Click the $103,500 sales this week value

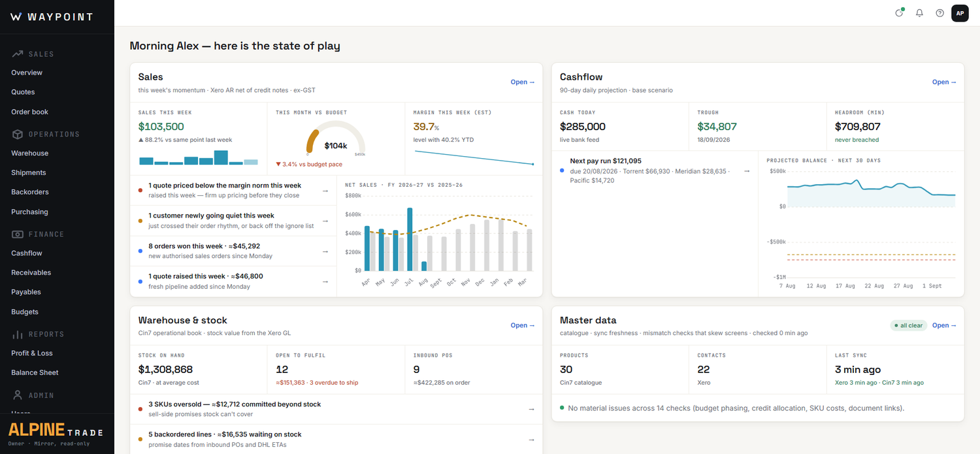pyautogui.click(x=161, y=127)
